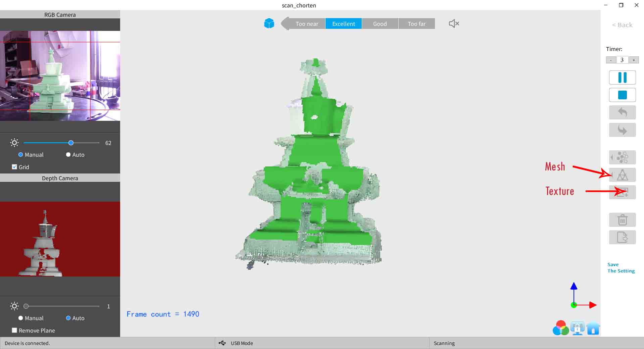This screenshot has width=644, height=349.
Task: Click the USB Mode status text
Action: [x=242, y=343]
